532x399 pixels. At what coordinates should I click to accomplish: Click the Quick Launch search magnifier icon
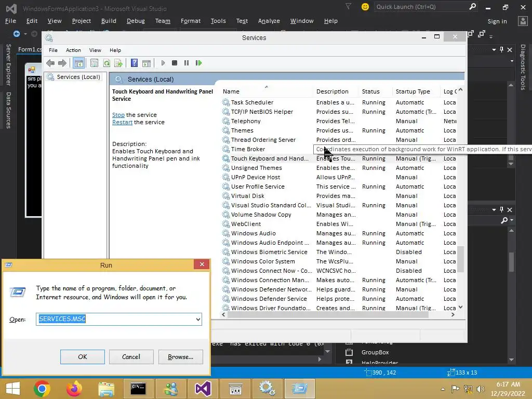[x=472, y=6]
